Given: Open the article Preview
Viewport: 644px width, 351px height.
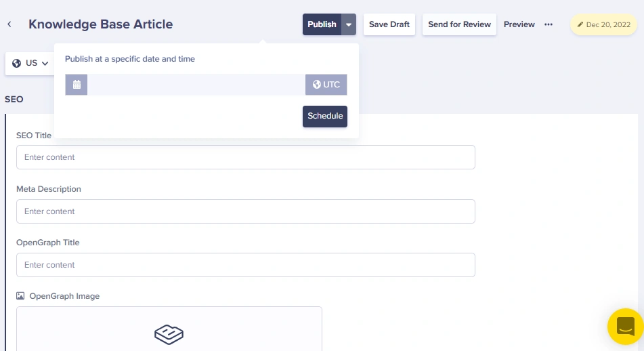Looking at the screenshot, I should 519,24.
